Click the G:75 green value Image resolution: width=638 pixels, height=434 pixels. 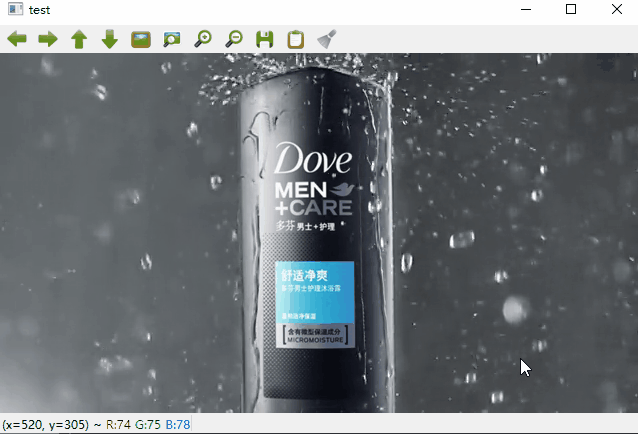coord(148,425)
